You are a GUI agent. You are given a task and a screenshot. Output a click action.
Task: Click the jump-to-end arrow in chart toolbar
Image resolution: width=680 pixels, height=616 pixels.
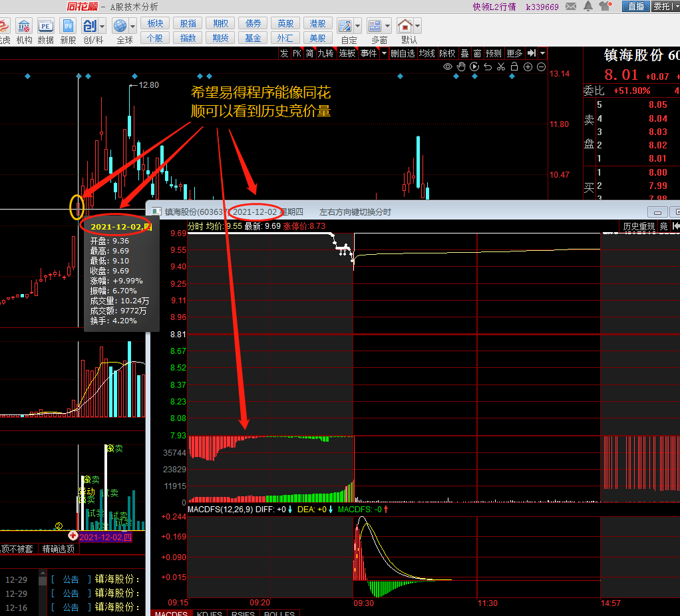coord(532,53)
